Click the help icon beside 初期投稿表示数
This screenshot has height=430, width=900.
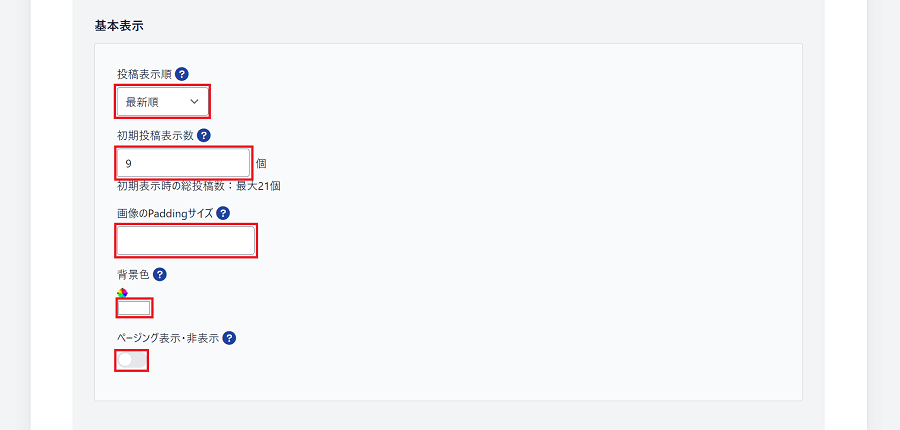204,135
